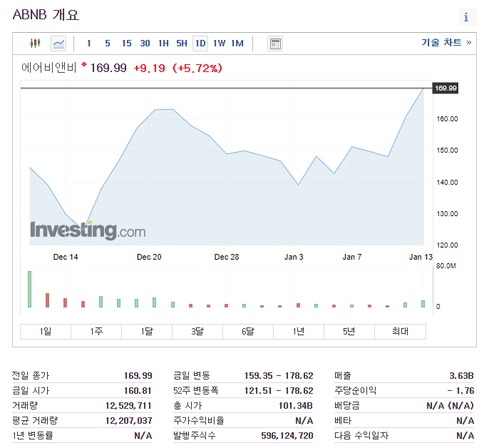Select the 5H interval
Viewport: 484px width, 448px height.
click(x=182, y=44)
